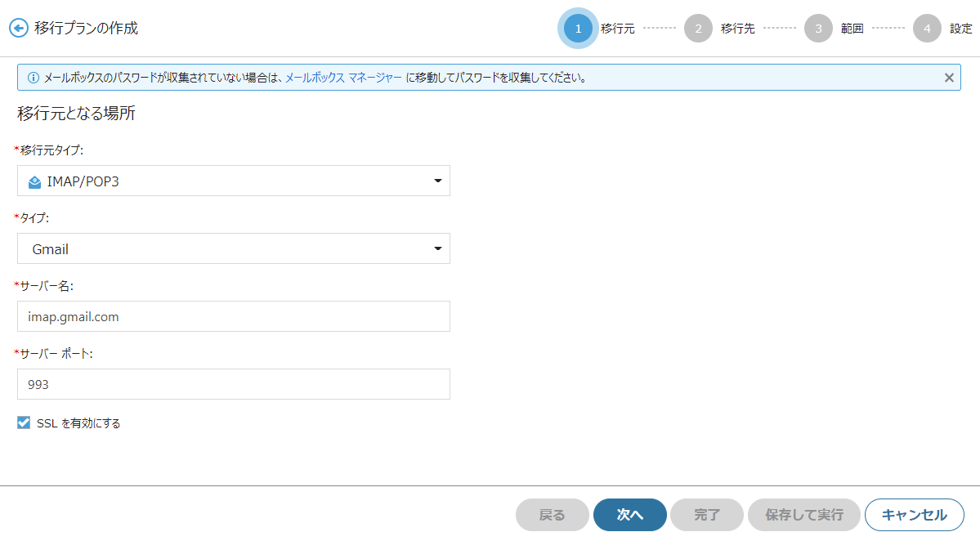Image resolution: width=980 pixels, height=541 pixels.
Task: Open the タイプ dropdown showing Gmail
Action: point(234,248)
